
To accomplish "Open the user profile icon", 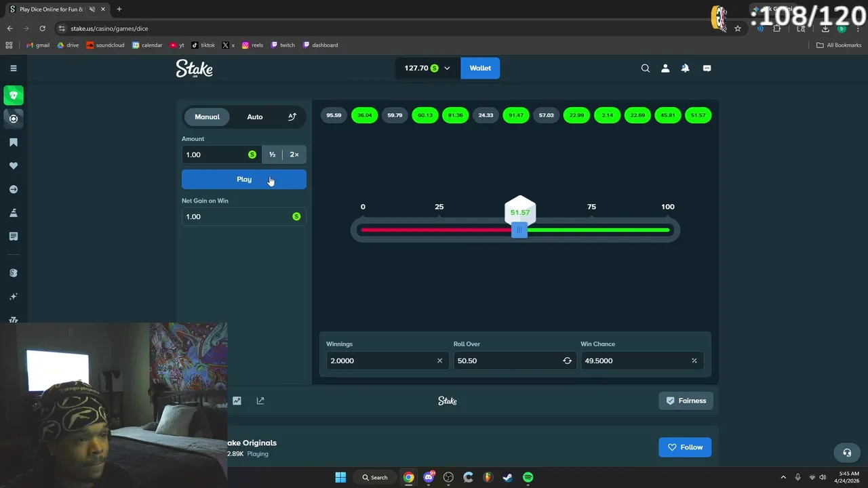I will (665, 68).
